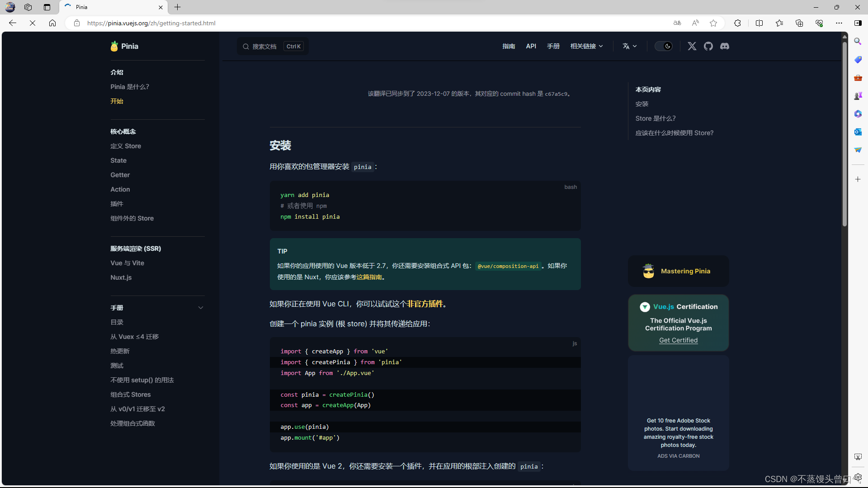This screenshot has height=488, width=868.
Task: Collapse the 手册 sidebar section
Action: [201, 308]
